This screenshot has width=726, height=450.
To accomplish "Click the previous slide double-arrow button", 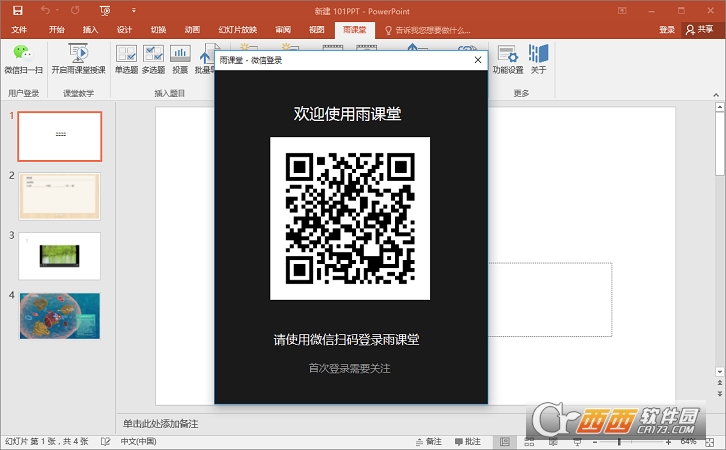I will click(x=720, y=383).
